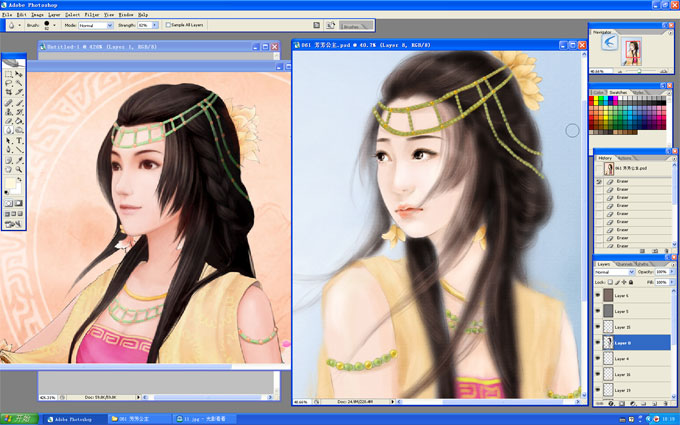Select the History Brush tool
This screenshot has height=425, width=680.
[19, 112]
